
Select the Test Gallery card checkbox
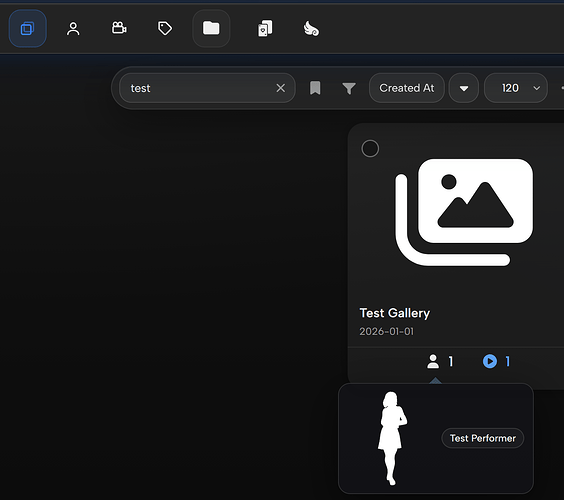(370, 149)
